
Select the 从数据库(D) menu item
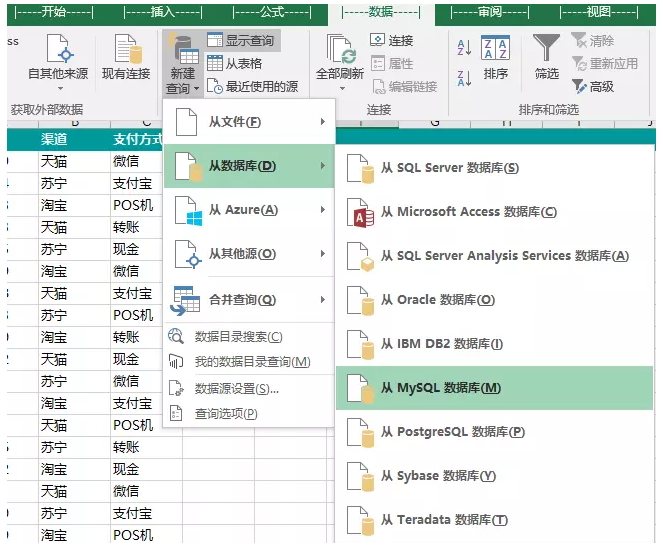click(x=249, y=166)
